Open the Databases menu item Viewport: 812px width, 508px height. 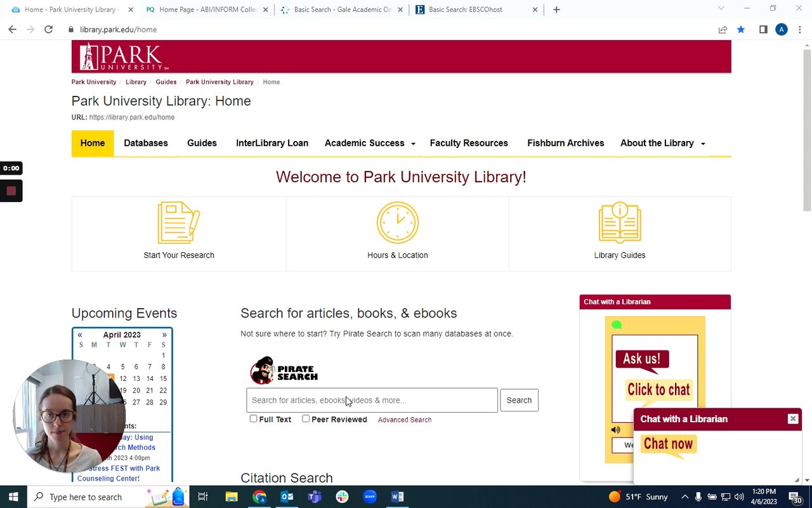pyautogui.click(x=146, y=143)
